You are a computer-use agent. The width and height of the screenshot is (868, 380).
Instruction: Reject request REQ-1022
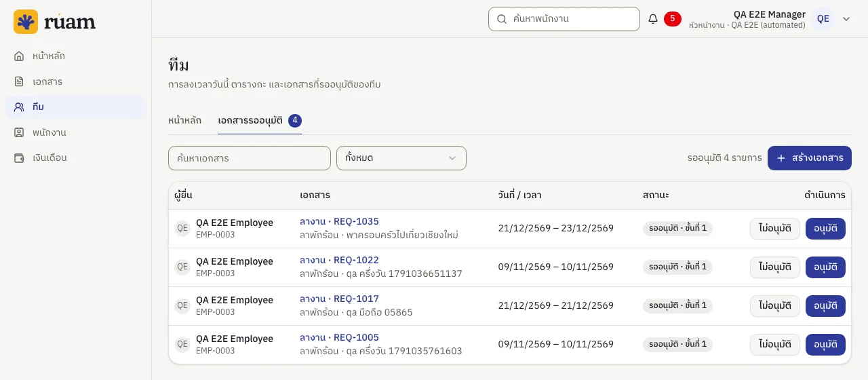775,267
